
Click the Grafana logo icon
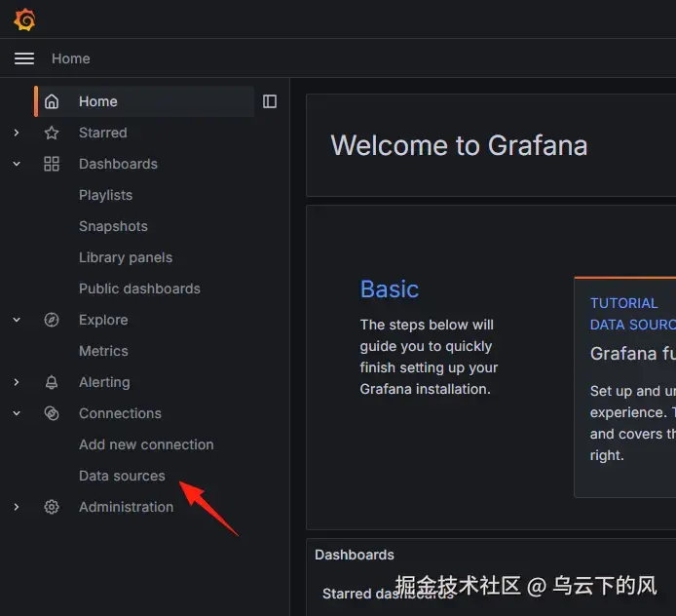[x=24, y=19]
